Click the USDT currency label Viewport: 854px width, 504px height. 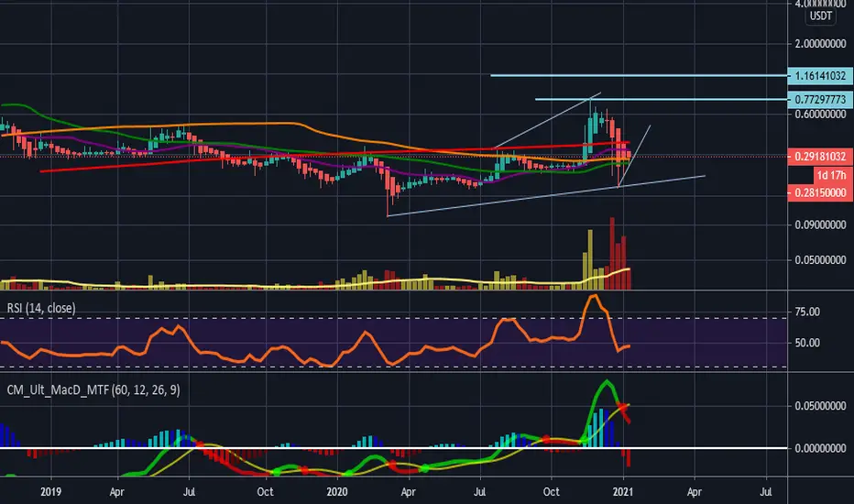pyautogui.click(x=821, y=16)
